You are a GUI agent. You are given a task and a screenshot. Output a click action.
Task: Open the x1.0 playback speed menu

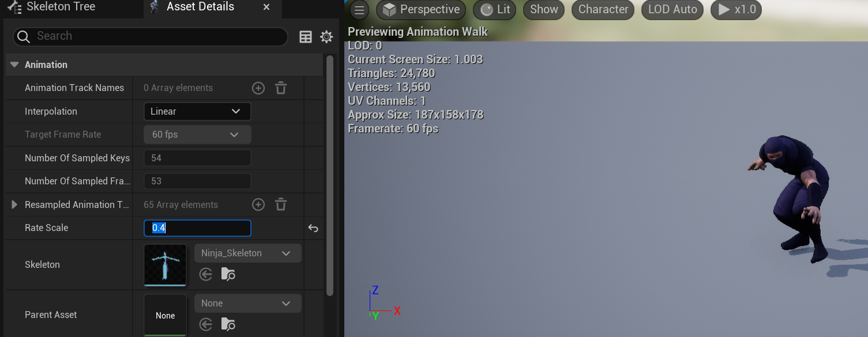coord(737,10)
